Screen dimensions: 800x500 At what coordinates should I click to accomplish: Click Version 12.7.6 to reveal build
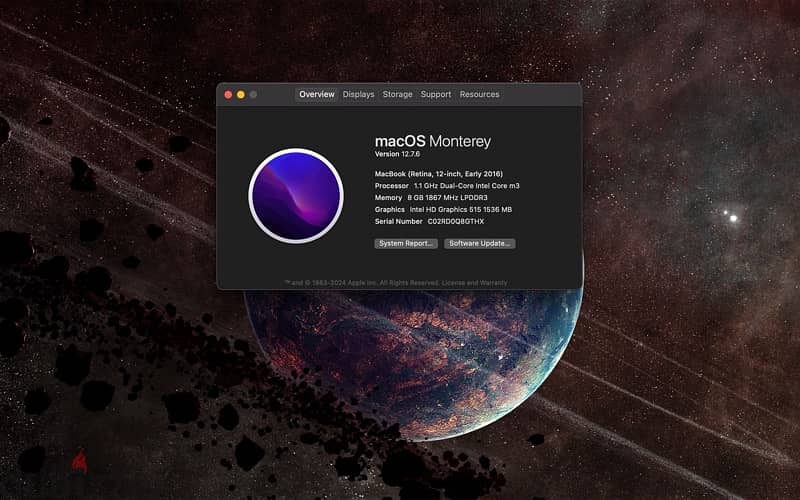[x=397, y=154]
